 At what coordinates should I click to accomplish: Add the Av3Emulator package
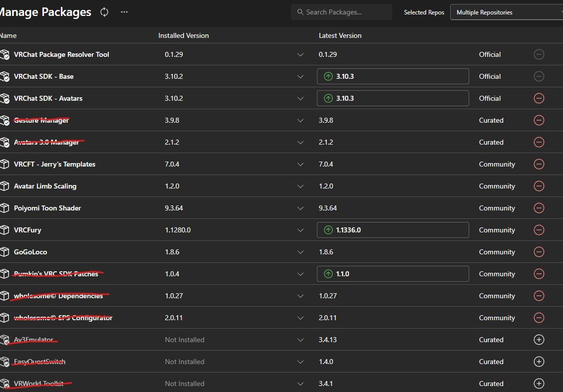[x=539, y=340]
